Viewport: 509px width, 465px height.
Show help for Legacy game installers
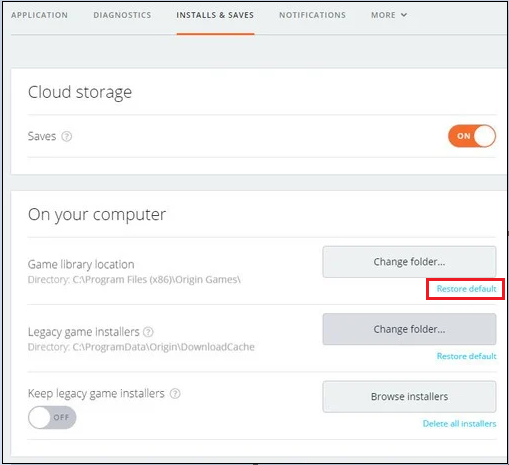click(x=148, y=332)
